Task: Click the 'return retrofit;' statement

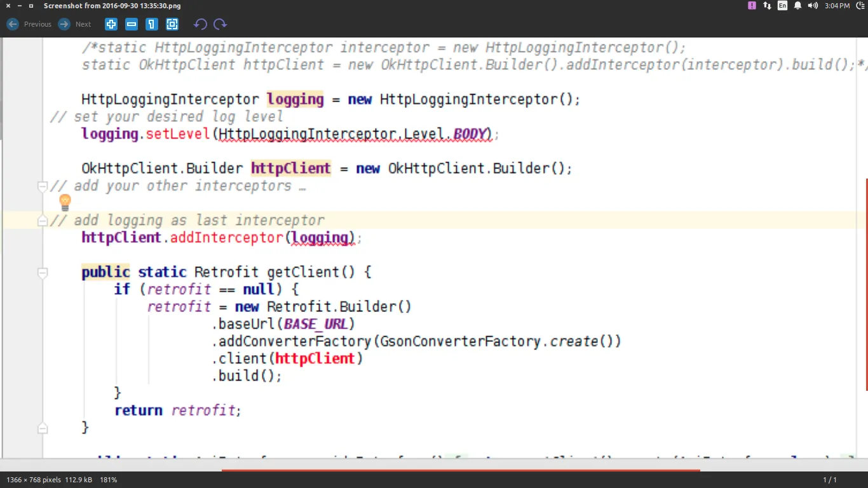Action: tap(178, 410)
